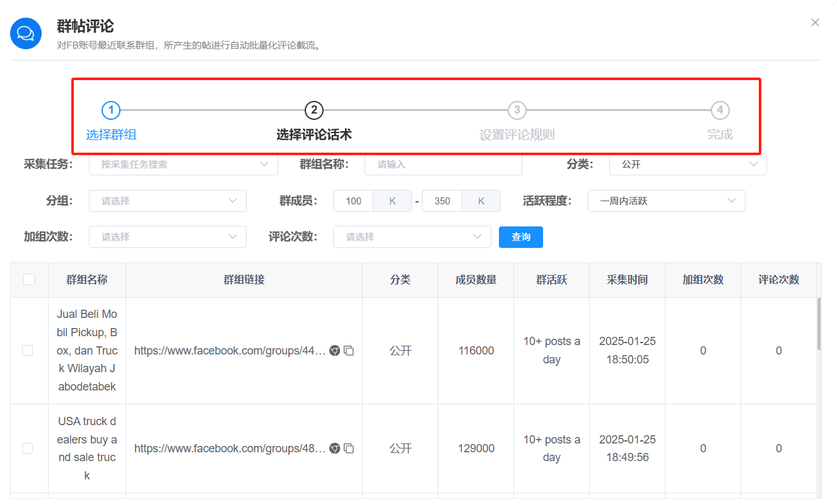This screenshot has height=504, width=837.
Task: Click the timestamp 2025-01-25 18:50:05 cell
Action: click(628, 351)
